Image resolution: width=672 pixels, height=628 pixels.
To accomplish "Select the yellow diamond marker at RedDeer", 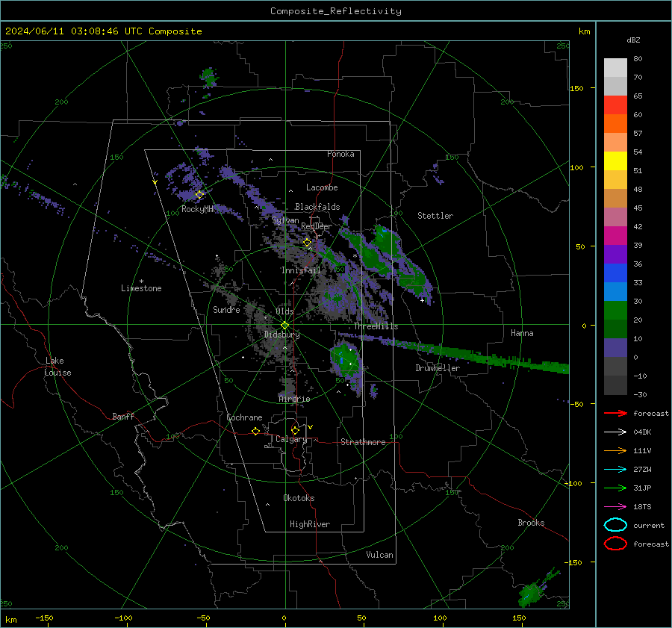I will pyautogui.click(x=308, y=243).
